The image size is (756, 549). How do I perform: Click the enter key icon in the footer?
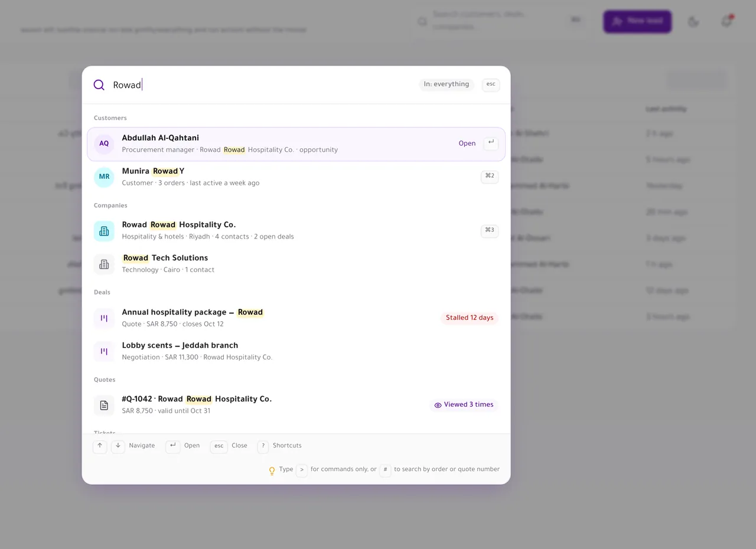coord(172,446)
